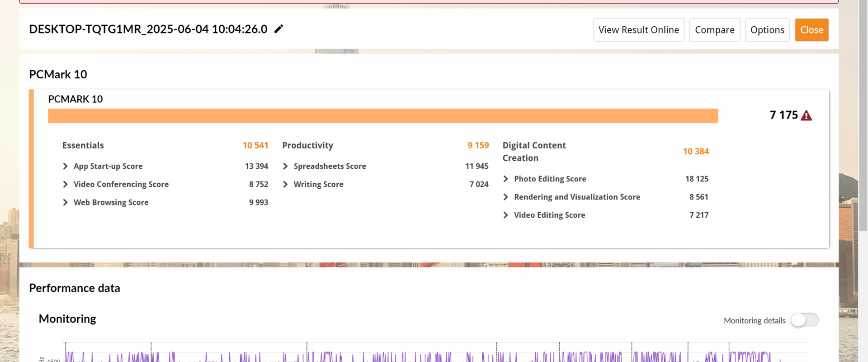Click the PCMark 10 section heading
Image resolution: width=868 pixels, height=362 pixels.
58,74
